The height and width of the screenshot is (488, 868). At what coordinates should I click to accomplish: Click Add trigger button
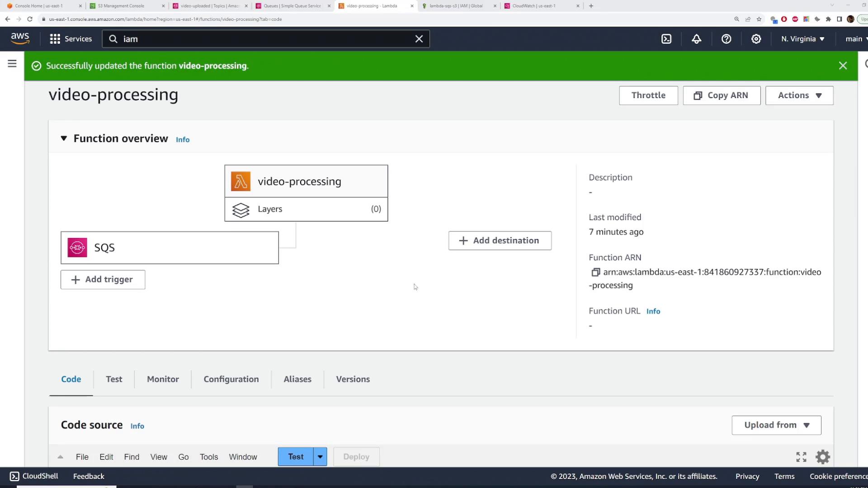(103, 280)
